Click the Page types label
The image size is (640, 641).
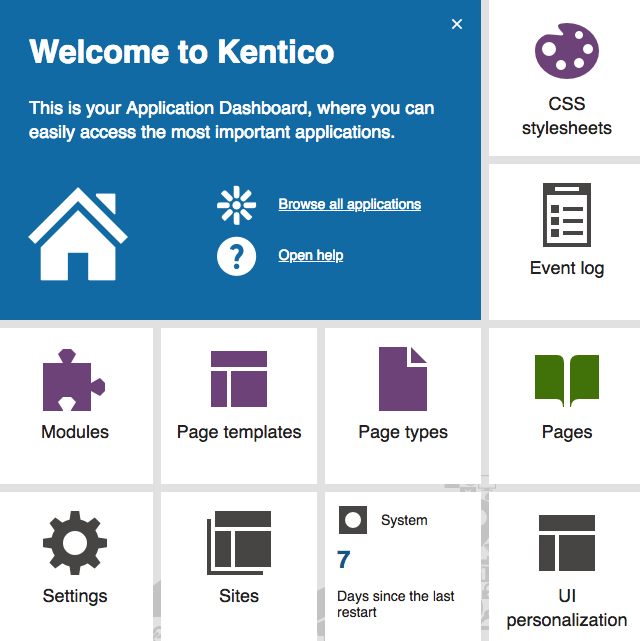pyautogui.click(x=403, y=433)
